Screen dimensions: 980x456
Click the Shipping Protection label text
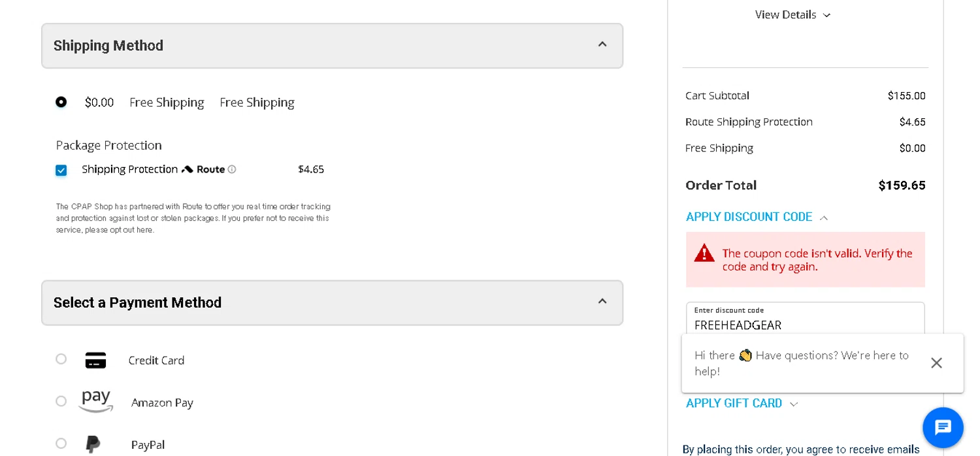point(129,169)
